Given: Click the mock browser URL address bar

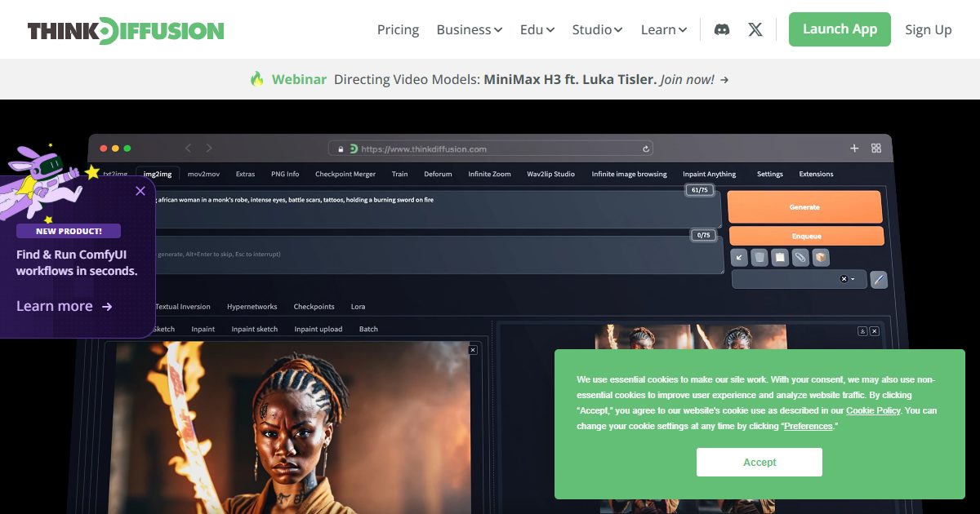Looking at the screenshot, I should coord(491,148).
